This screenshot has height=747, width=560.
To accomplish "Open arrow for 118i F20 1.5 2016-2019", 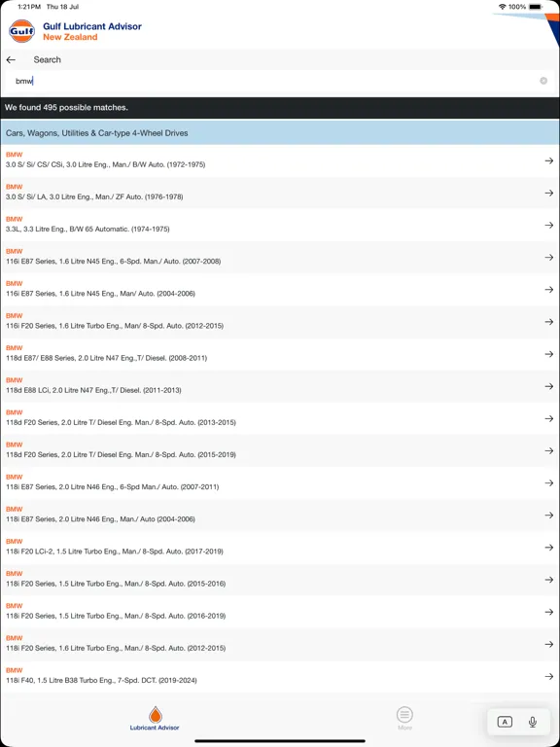I will point(549,612).
